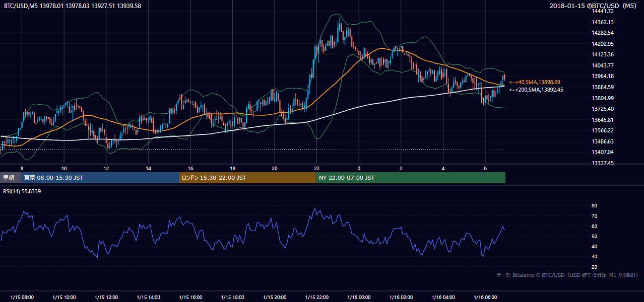Click RSI scale value 30

click(x=594, y=257)
